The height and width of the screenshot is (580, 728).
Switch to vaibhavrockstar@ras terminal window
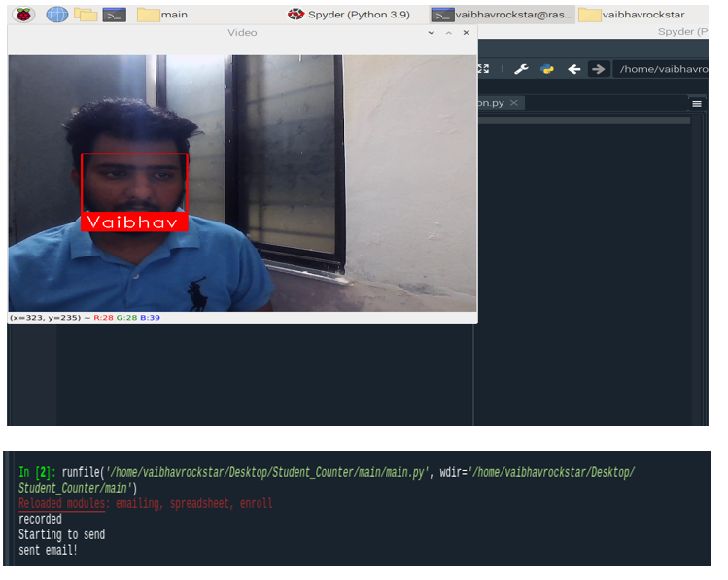(x=502, y=15)
